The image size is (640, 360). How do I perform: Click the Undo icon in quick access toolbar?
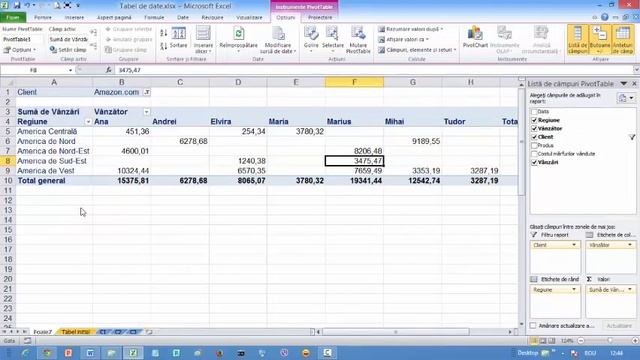28,6
